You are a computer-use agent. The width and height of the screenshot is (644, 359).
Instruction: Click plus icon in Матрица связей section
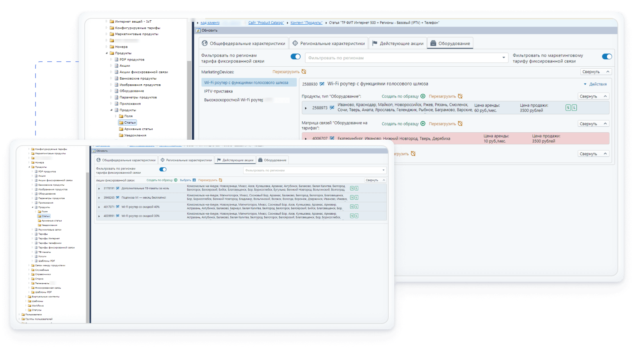423,124
